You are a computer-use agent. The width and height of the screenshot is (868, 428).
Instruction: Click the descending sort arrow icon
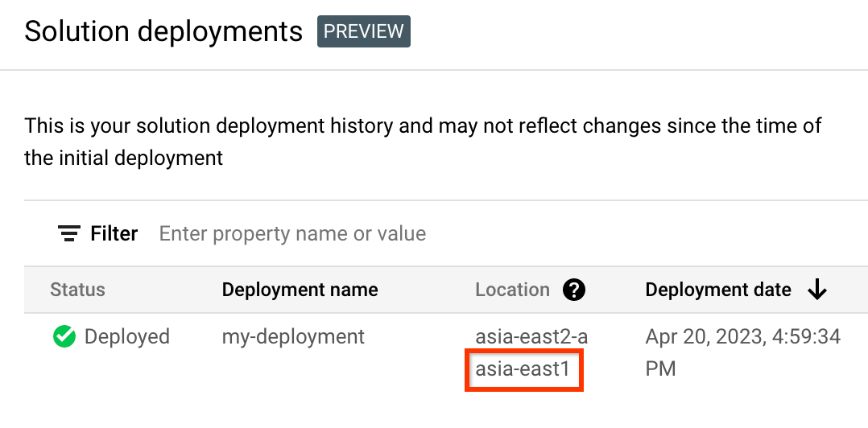817,290
